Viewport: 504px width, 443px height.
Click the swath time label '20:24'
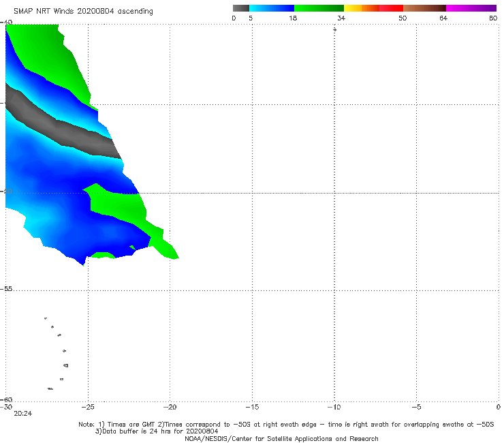point(23,414)
